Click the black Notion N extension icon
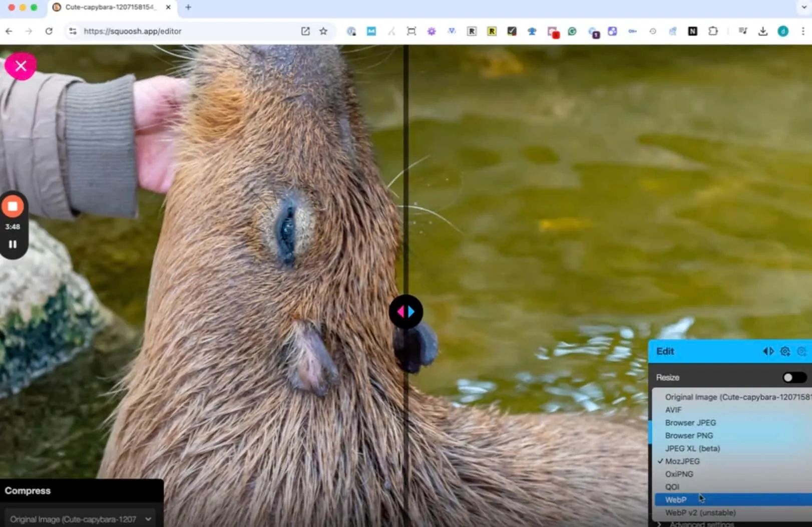This screenshot has height=527, width=812. click(x=693, y=31)
